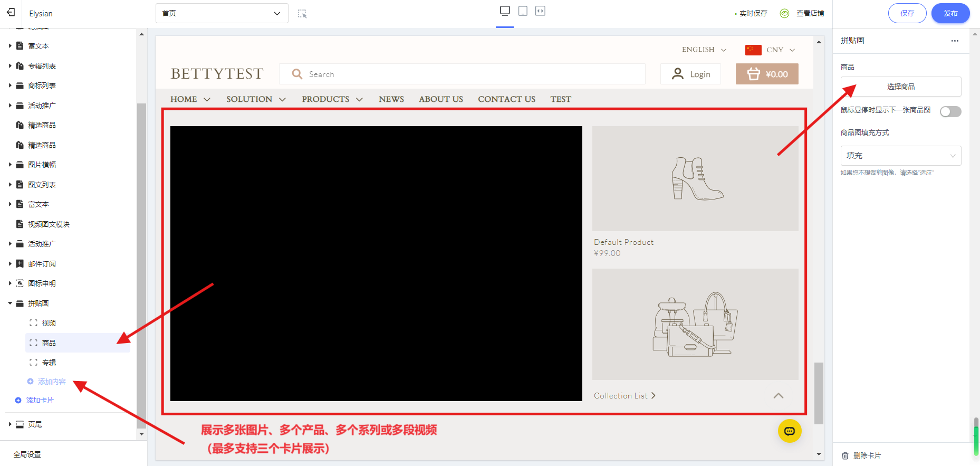Open the 填充 image fill mode dropdown
This screenshot has width=980, height=466.
click(x=900, y=156)
